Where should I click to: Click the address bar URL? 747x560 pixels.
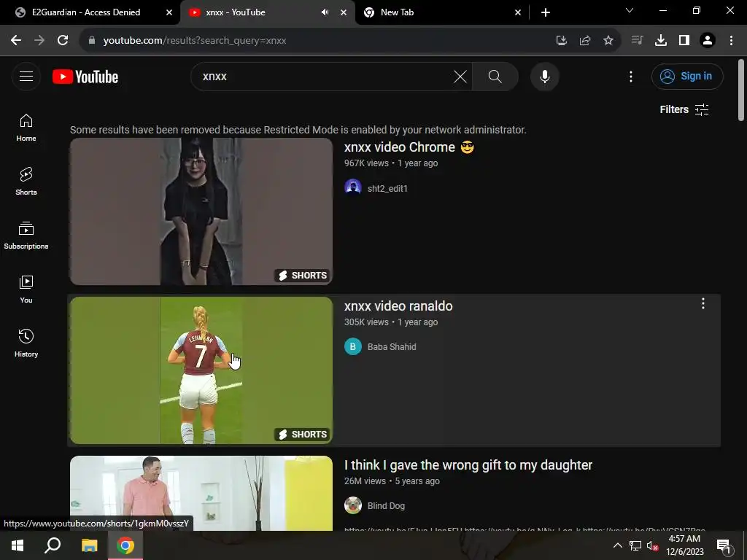click(x=194, y=41)
